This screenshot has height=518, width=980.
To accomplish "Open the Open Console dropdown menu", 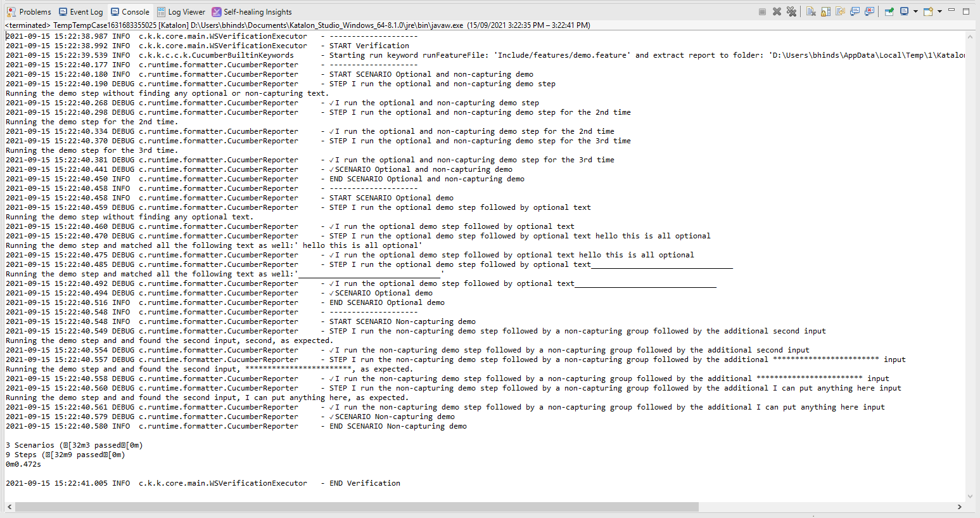I will 938,11.
